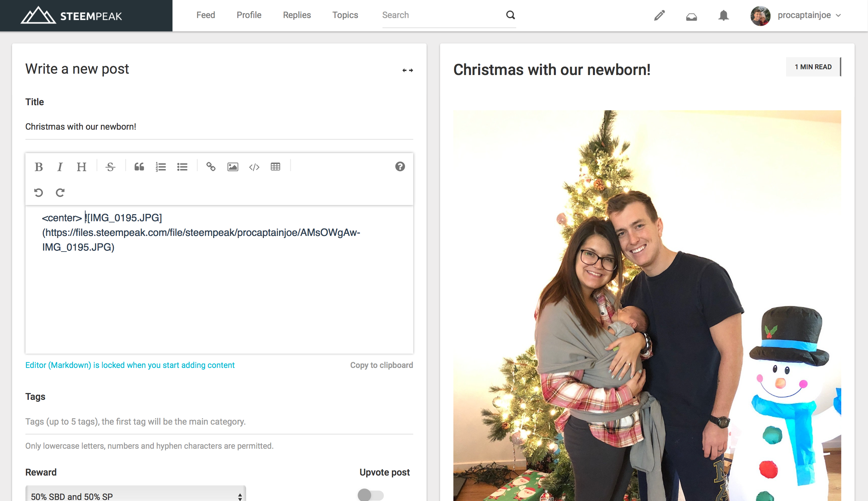868x501 pixels.
Task: Click the ordered list formatting icon
Action: coord(161,166)
